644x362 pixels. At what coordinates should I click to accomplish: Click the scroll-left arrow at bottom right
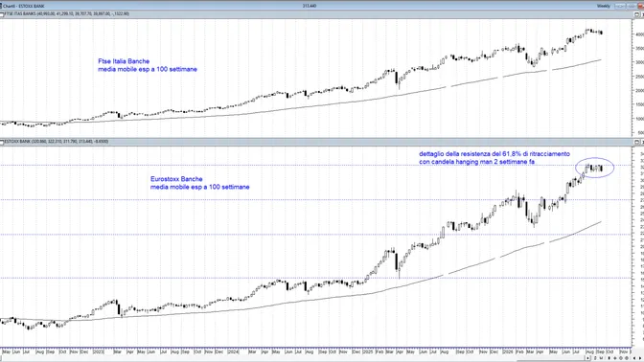634,358
